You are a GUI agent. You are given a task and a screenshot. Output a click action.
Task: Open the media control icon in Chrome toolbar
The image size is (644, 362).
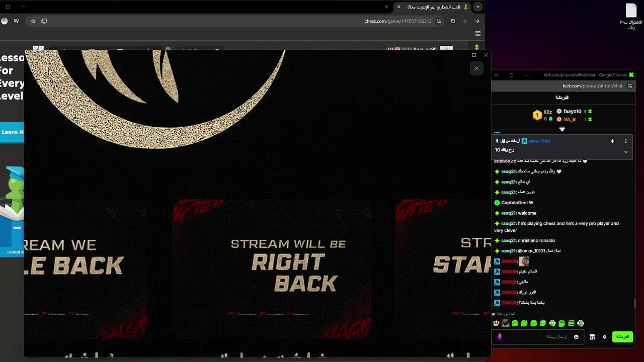click(17, 21)
